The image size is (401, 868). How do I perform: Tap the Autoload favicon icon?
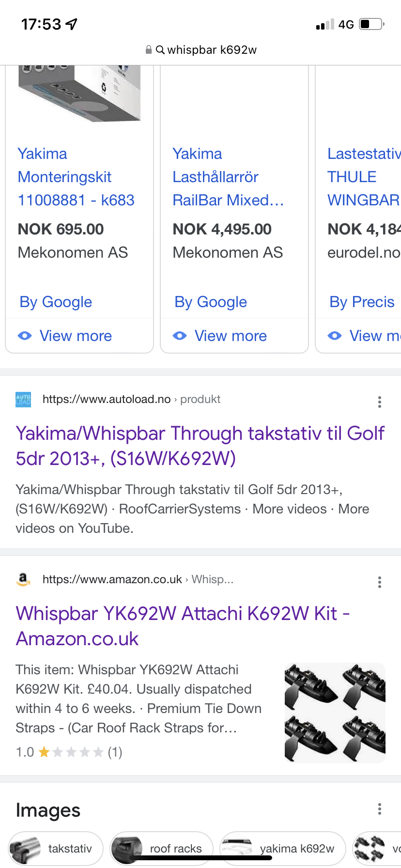[23, 400]
